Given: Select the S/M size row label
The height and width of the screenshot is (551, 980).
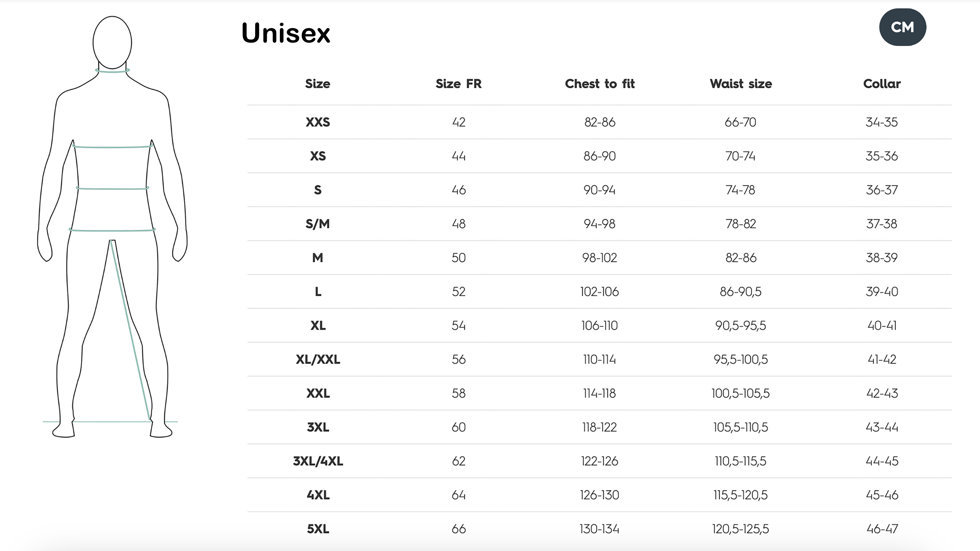Looking at the screenshot, I should (x=318, y=224).
